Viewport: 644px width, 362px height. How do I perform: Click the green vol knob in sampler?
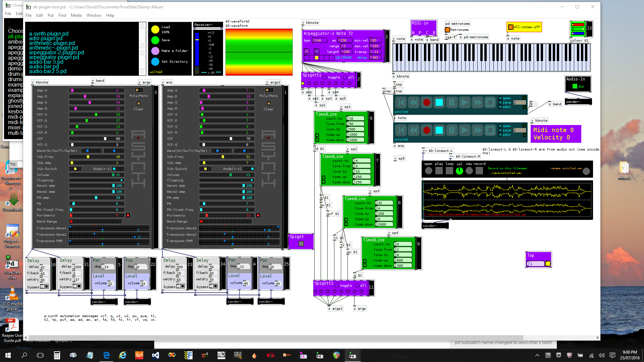460,171
